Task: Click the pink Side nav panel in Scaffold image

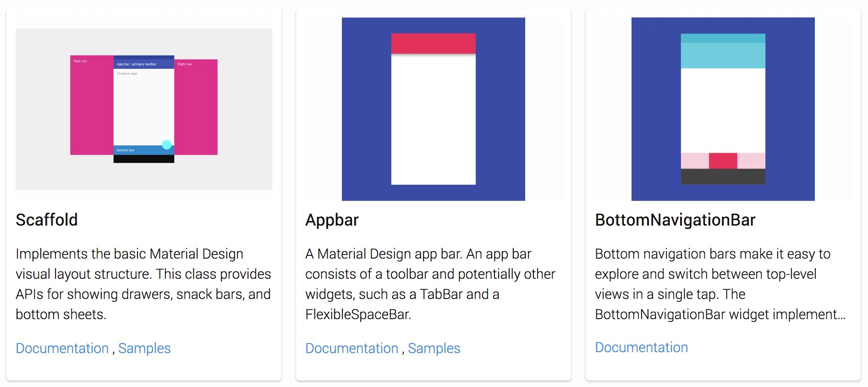Action: 92,105
